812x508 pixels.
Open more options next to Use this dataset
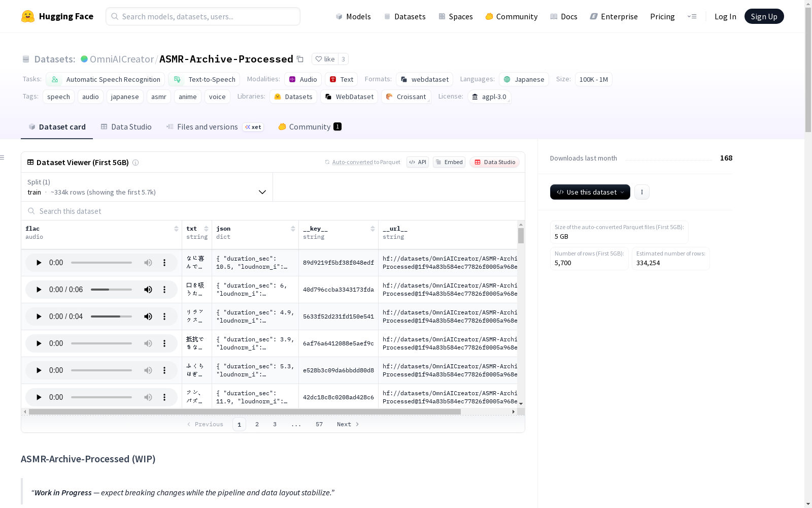click(x=642, y=192)
